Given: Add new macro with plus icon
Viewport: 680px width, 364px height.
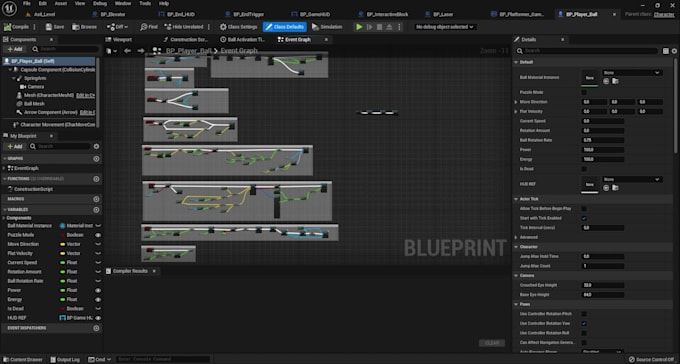Looking at the screenshot, I should (x=96, y=199).
